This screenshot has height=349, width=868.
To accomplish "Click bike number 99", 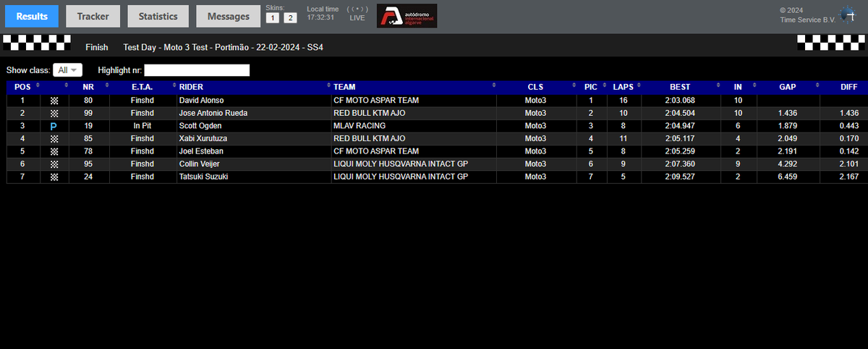I will [x=89, y=114].
